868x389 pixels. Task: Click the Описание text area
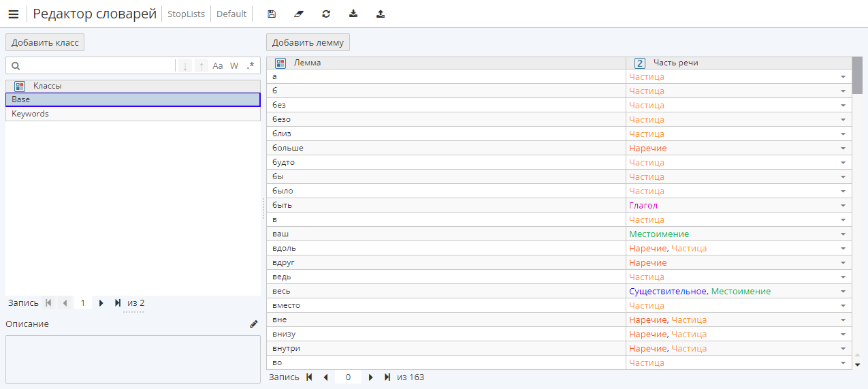click(x=133, y=360)
